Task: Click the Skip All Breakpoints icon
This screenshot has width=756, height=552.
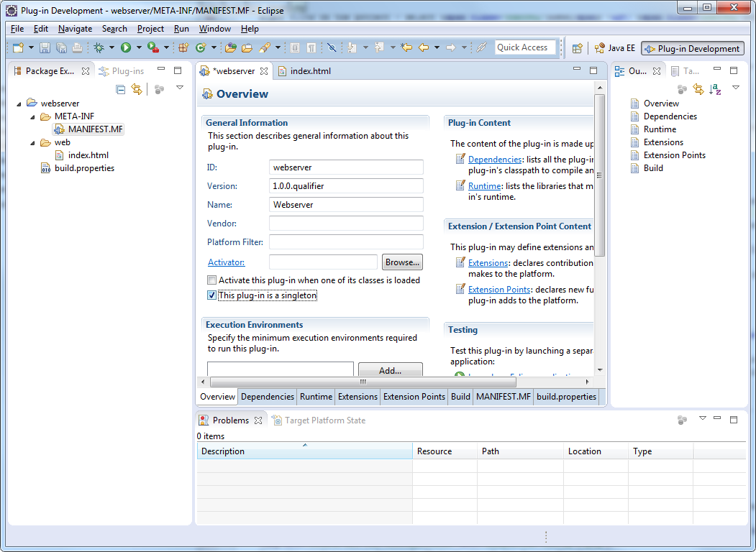Action: point(332,47)
